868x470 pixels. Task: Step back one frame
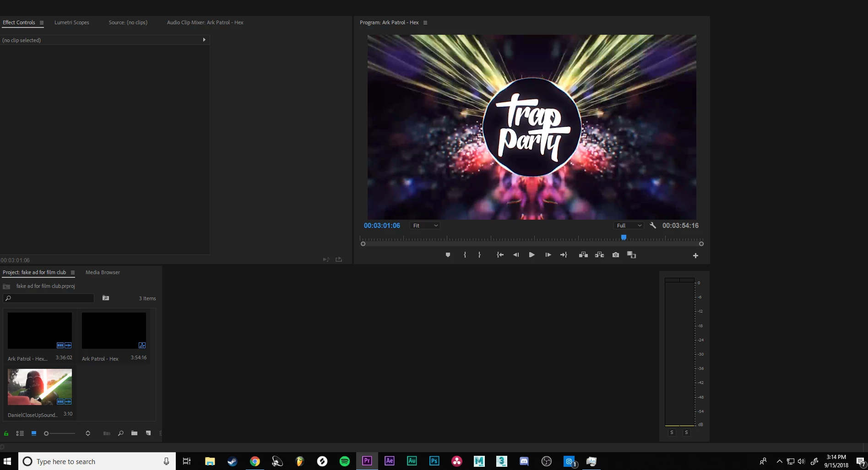(516, 255)
